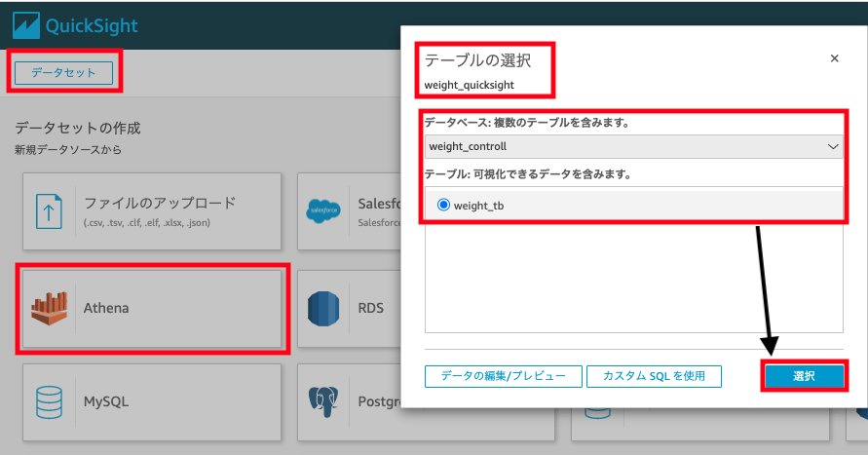
Task: Click the PostgreSQL elephant icon
Action: (x=323, y=401)
